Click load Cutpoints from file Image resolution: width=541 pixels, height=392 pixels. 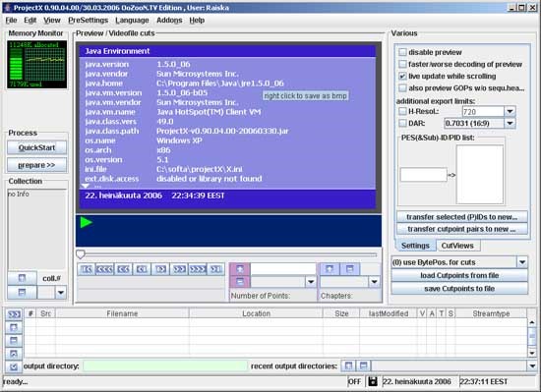459,275
